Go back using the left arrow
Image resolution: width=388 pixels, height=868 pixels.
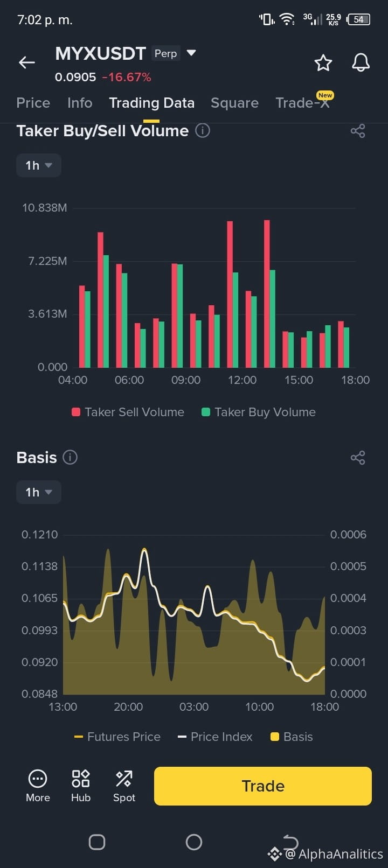27,62
